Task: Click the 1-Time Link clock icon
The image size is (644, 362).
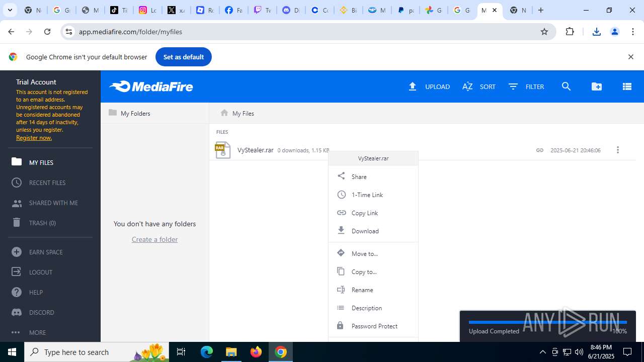Action: coord(341,195)
